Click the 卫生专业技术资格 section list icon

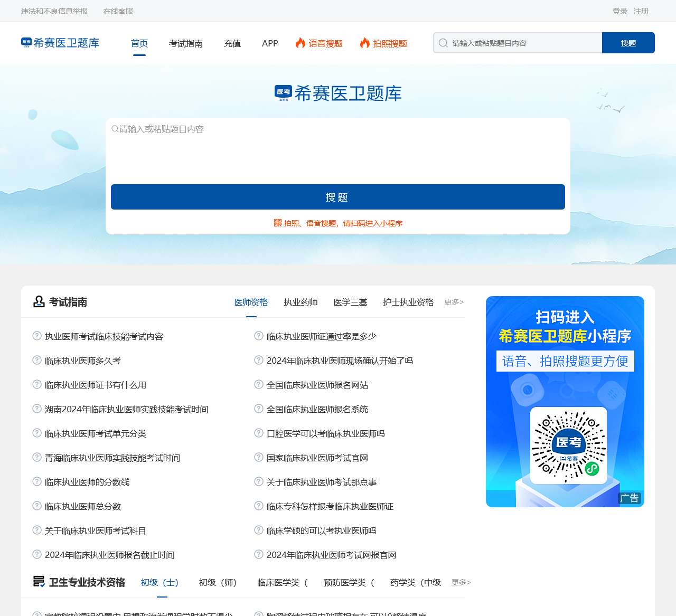[39, 582]
